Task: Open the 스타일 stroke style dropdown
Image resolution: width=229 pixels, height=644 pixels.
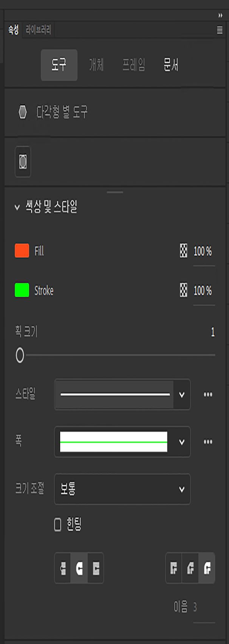Action: pyautogui.click(x=182, y=394)
